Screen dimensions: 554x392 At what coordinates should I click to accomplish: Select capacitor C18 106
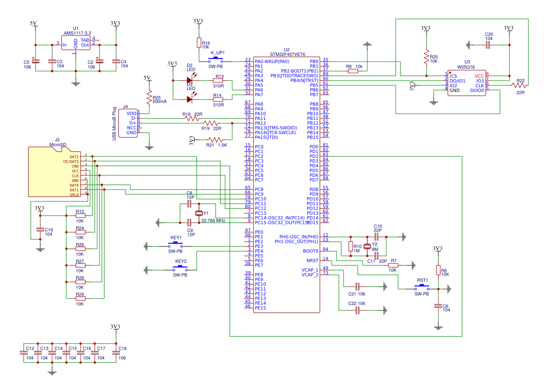[x=116, y=353]
